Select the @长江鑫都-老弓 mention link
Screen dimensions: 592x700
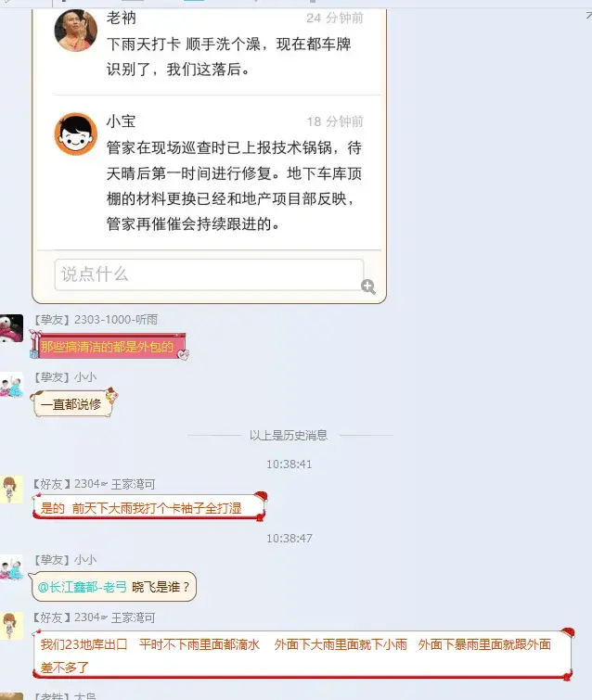(x=83, y=587)
